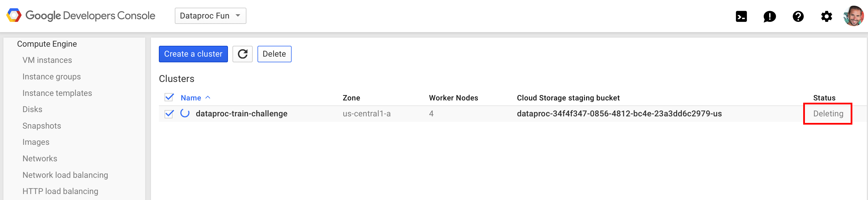Open the Cloud Storage staging bucket link
This screenshot has height=200, width=868.
(619, 114)
